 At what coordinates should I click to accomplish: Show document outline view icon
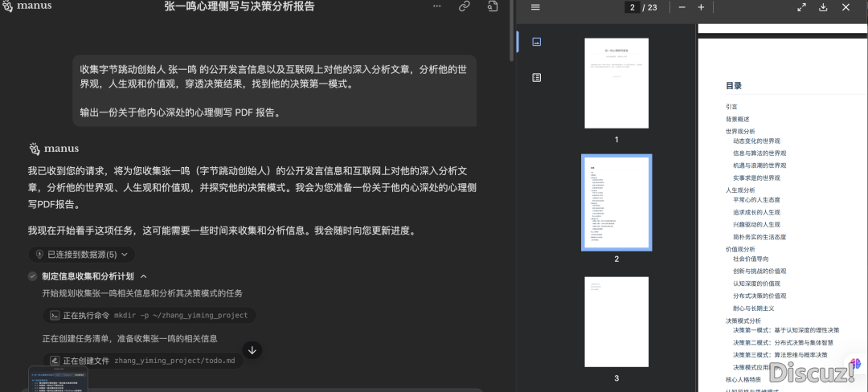(536, 77)
